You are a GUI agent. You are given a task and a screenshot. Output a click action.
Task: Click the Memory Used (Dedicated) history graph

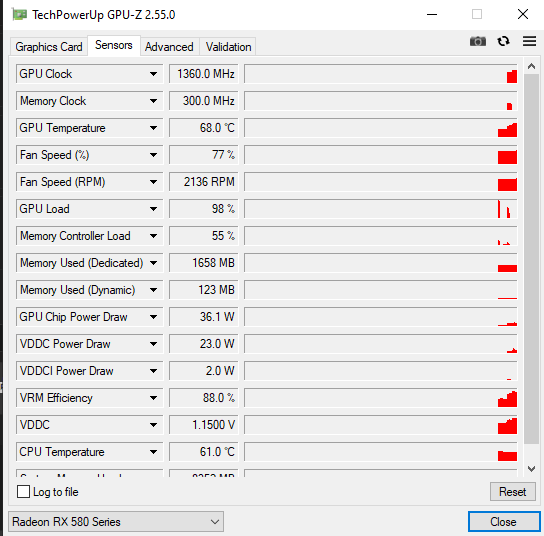pos(381,263)
